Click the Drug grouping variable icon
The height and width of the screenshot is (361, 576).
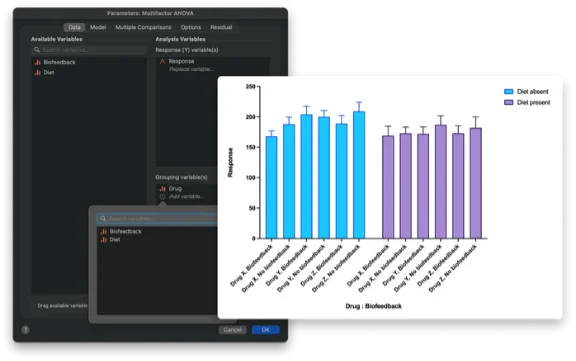(162, 189)
